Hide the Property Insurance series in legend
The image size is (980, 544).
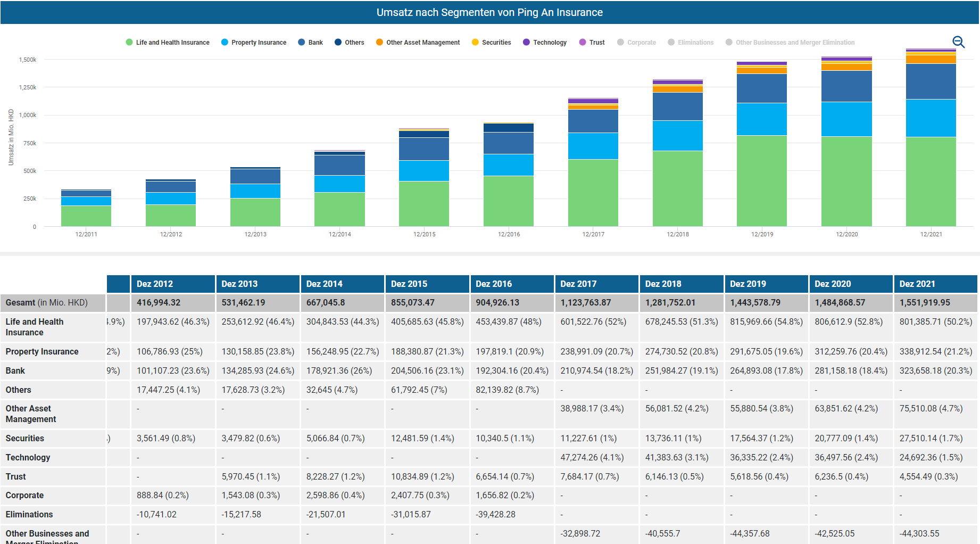tap(258, 43)
